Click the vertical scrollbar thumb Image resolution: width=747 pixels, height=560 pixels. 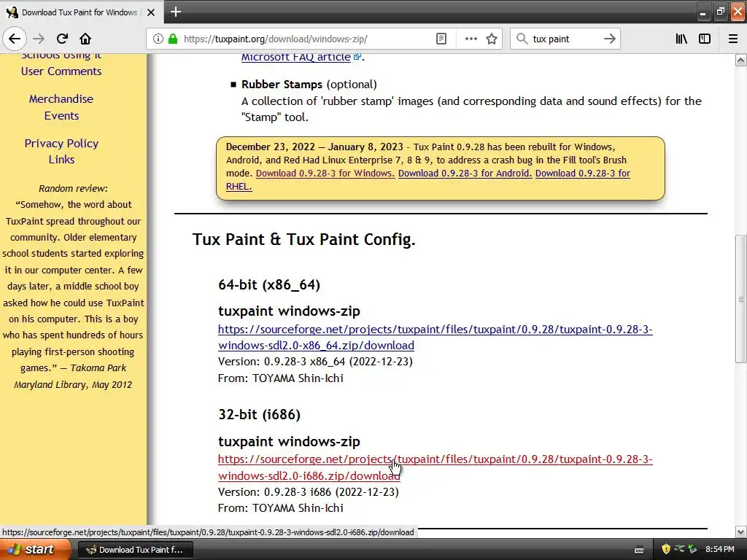click(740, 299)
